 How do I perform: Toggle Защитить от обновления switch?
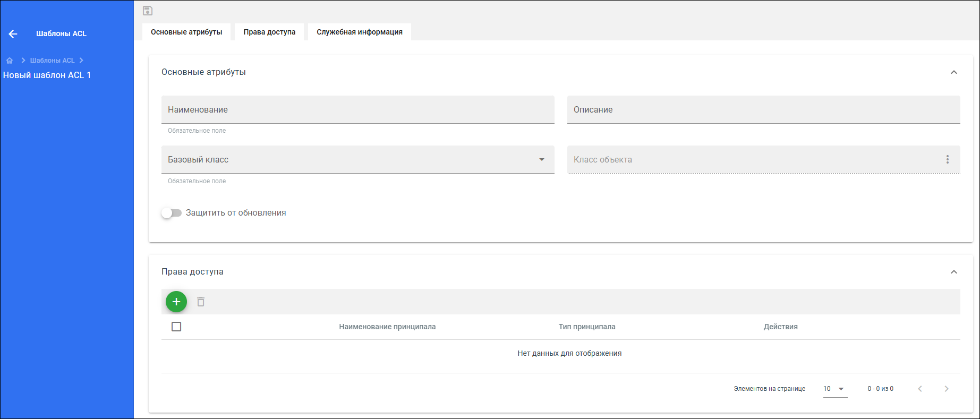[x=172, y=213]
